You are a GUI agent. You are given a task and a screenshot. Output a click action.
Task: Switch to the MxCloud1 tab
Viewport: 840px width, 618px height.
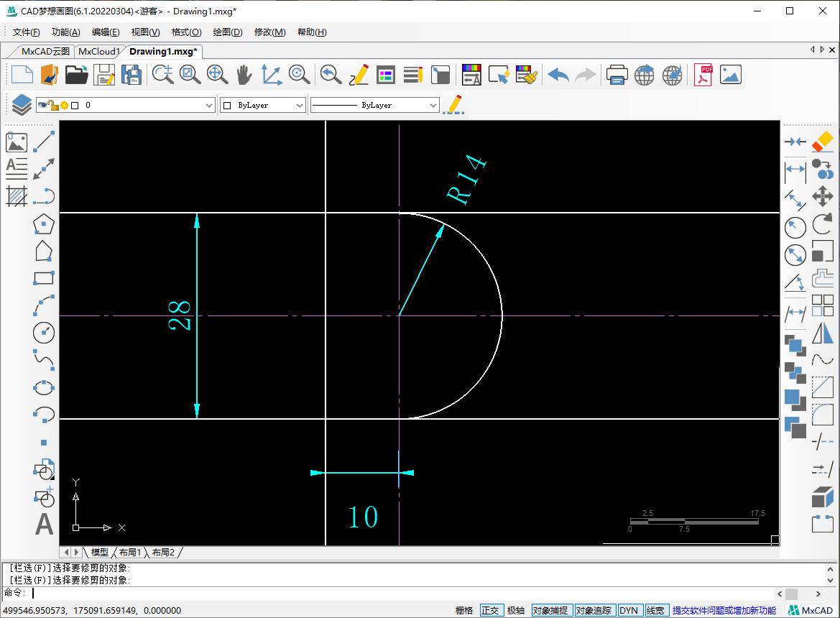[x=99, y=51]
